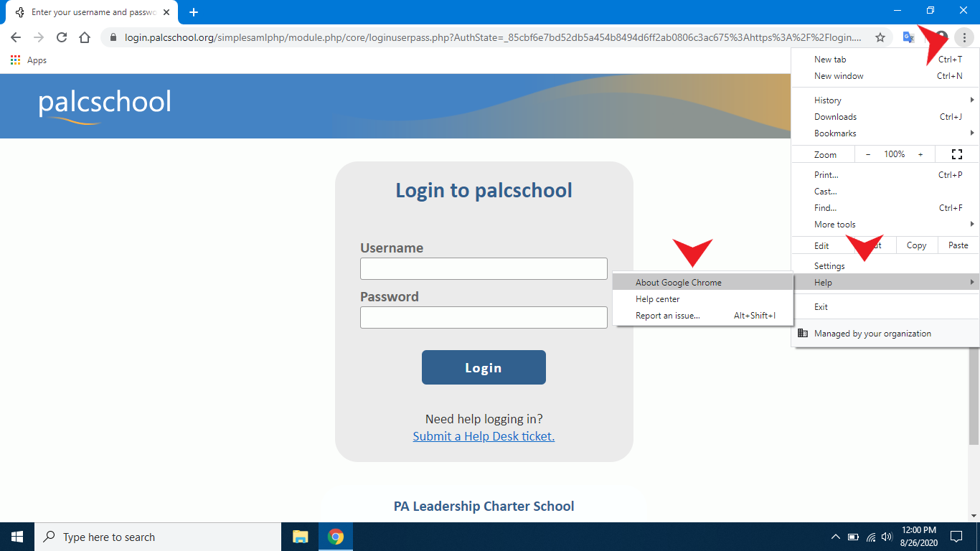Choose Cast from Chrome menu

pyautogui.click(x=885, y=192)
